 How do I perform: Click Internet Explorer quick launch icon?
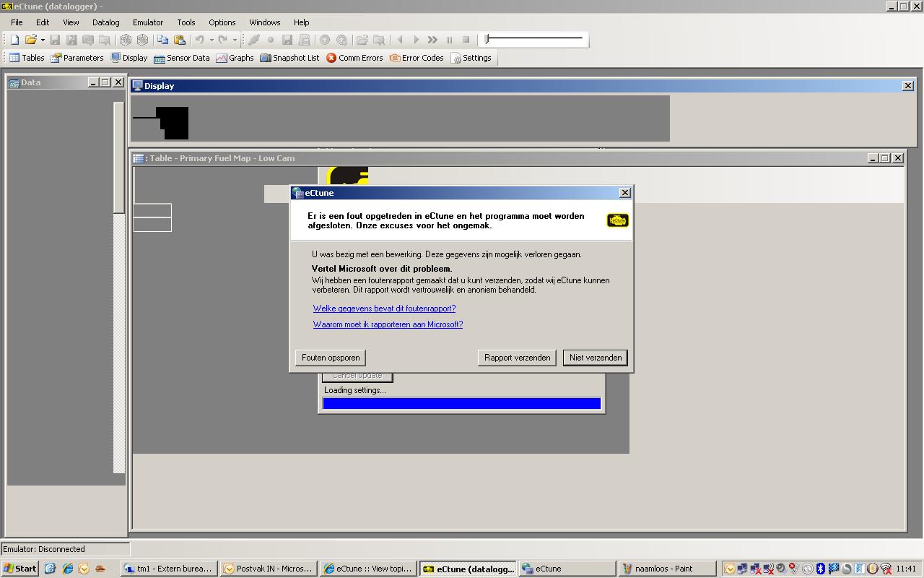click(67, 569)
